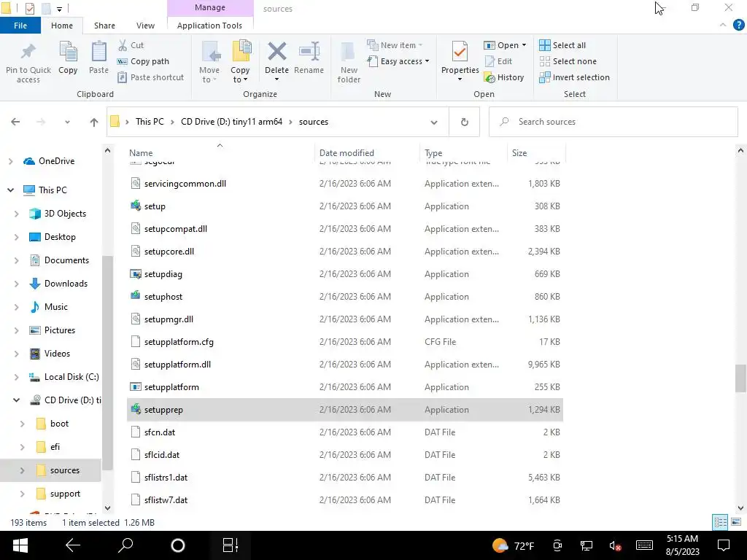Expand the address bar history dropdown
This screenshot has height=560, width=747.
(x=434, y=122)
